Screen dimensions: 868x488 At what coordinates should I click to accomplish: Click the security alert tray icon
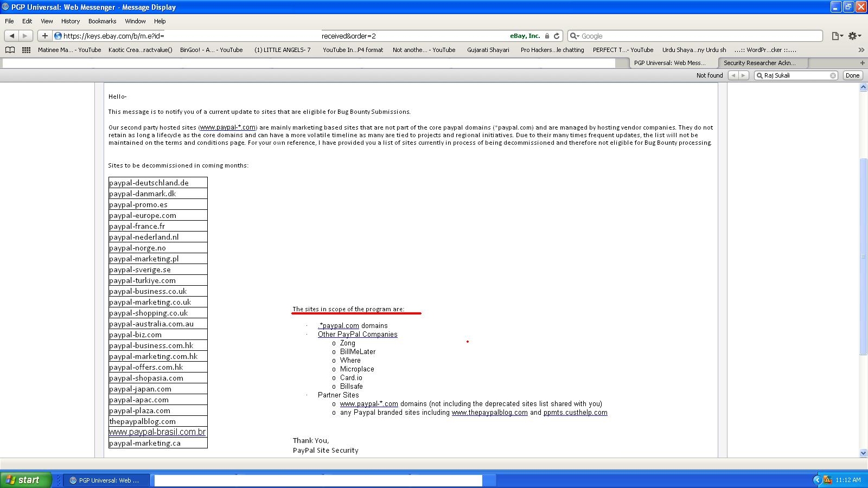827,480
